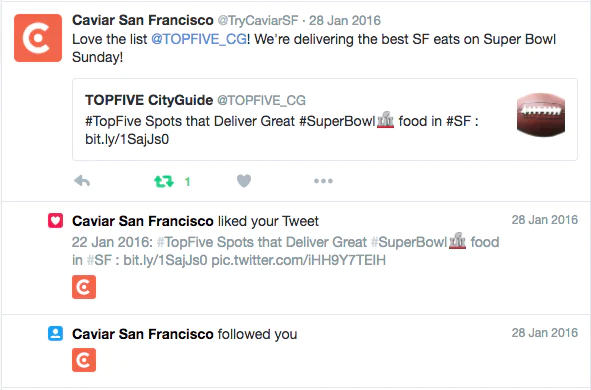Click the retweet count number 1

pyautogui.click(x=187, y=182)
